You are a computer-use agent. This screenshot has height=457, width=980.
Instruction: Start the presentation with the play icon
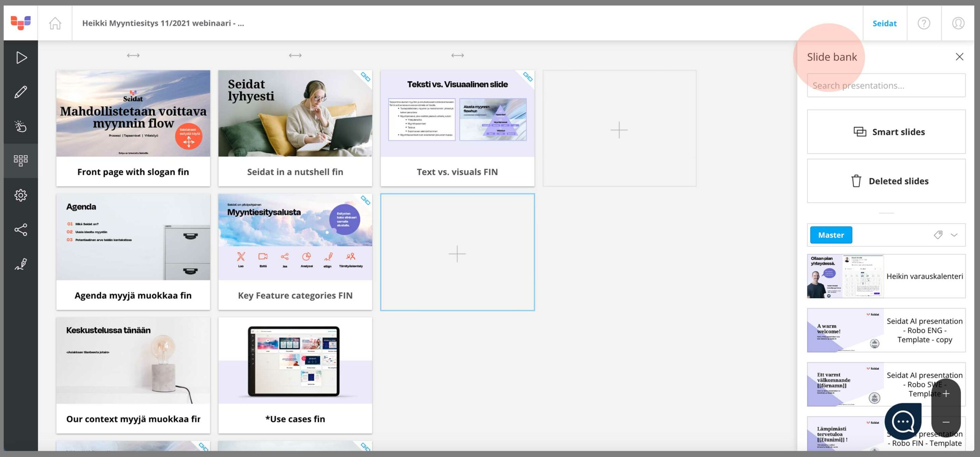pos(21,58)
